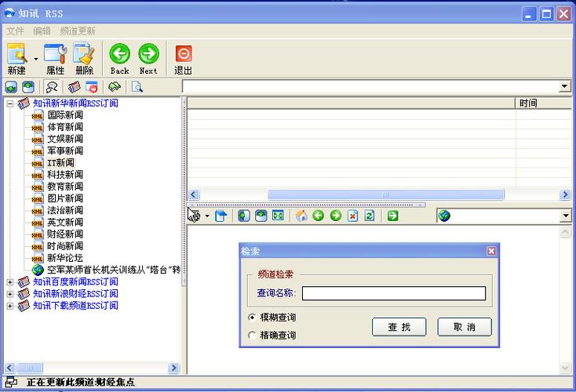Open the top address combo box dropdown

pyautogui.click(x=564, y=87)
